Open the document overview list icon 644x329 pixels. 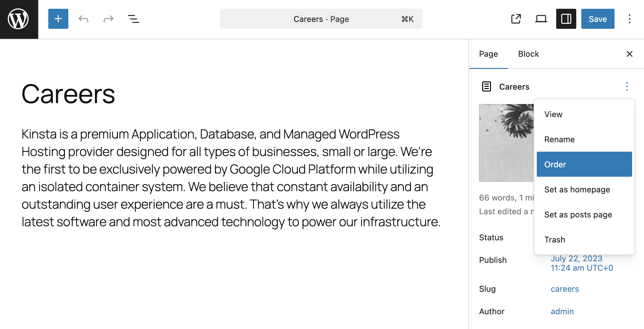click(134, 19)
